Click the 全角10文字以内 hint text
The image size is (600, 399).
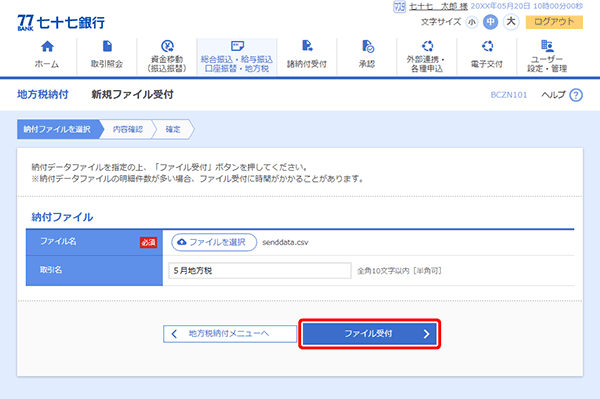click(x=399, y=271)
